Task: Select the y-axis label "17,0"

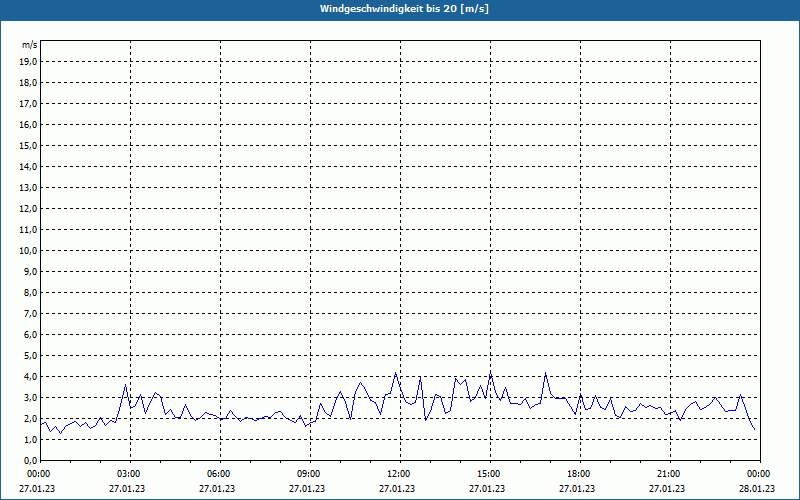Action: pyautogui.click(x=29, y=104)
